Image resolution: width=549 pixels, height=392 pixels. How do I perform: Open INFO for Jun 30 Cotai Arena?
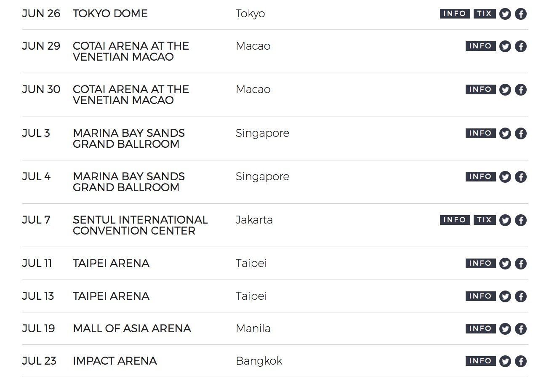tap(480, 89)
